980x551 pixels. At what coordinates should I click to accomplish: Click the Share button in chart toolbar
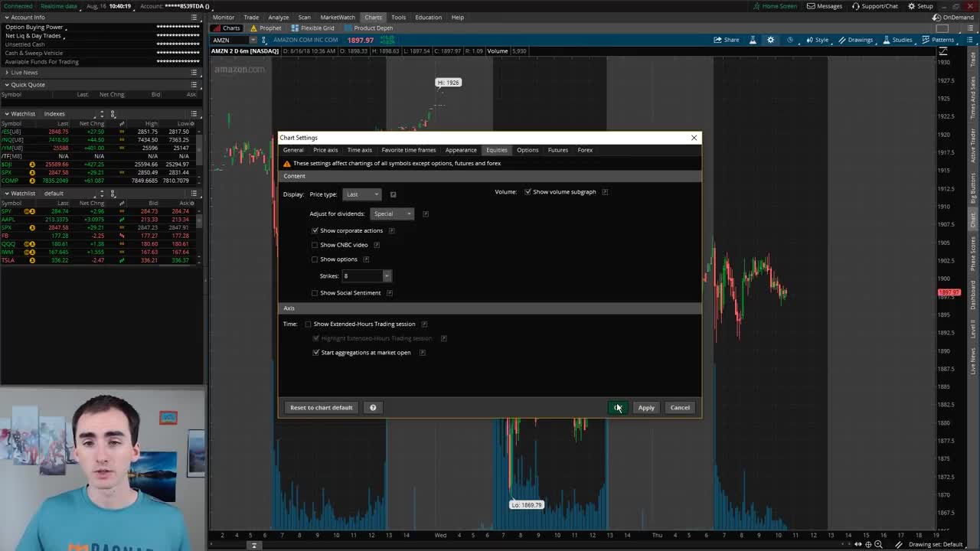pyautogui.click(x=727, y=40)
